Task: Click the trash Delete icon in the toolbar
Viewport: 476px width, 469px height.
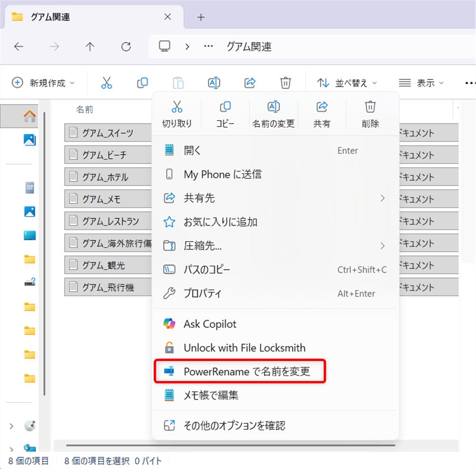Action: 285,82
